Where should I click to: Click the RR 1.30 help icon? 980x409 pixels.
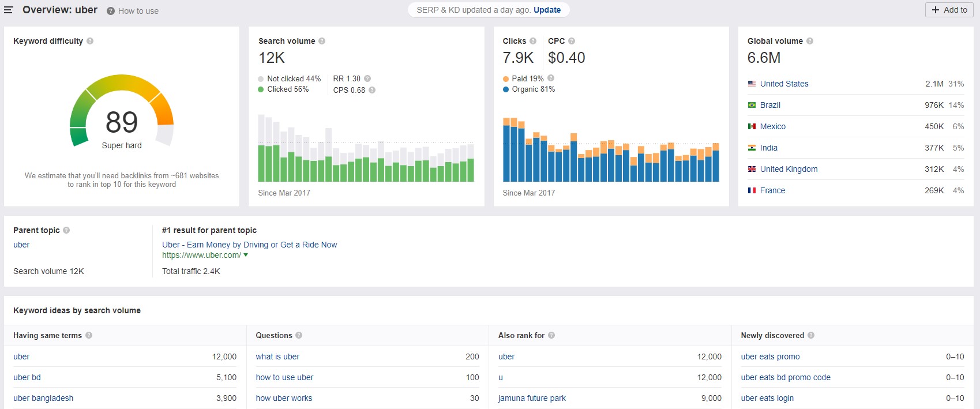(367, 78)
